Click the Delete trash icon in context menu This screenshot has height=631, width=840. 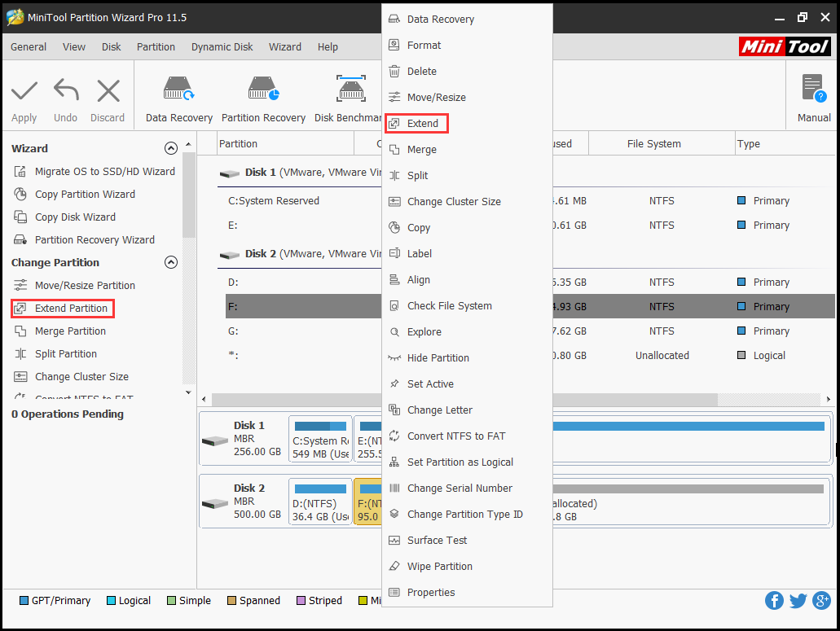coord(394,71)
